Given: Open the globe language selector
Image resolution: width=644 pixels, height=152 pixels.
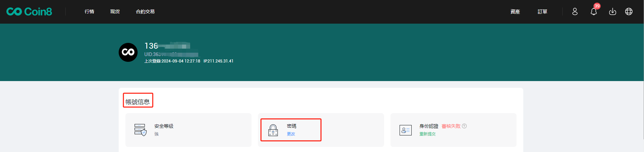Looking at the screenshot, I should (629, 11).
